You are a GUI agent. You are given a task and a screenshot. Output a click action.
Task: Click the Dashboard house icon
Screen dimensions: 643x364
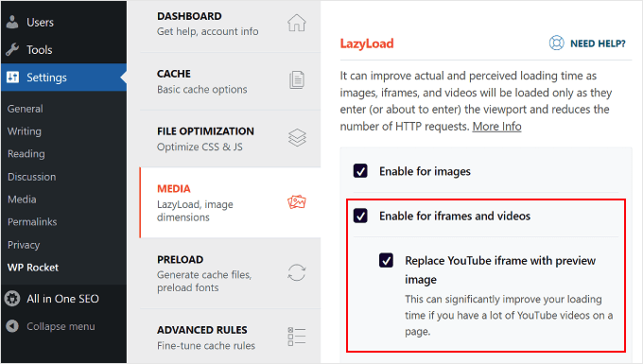(297, 23)
